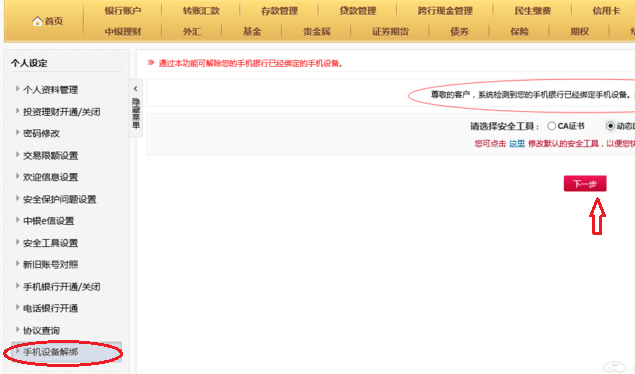This screenshot has height=374, width=635.
Task: Select 交易限额设置 in sidebar
Action: point(50,155)
